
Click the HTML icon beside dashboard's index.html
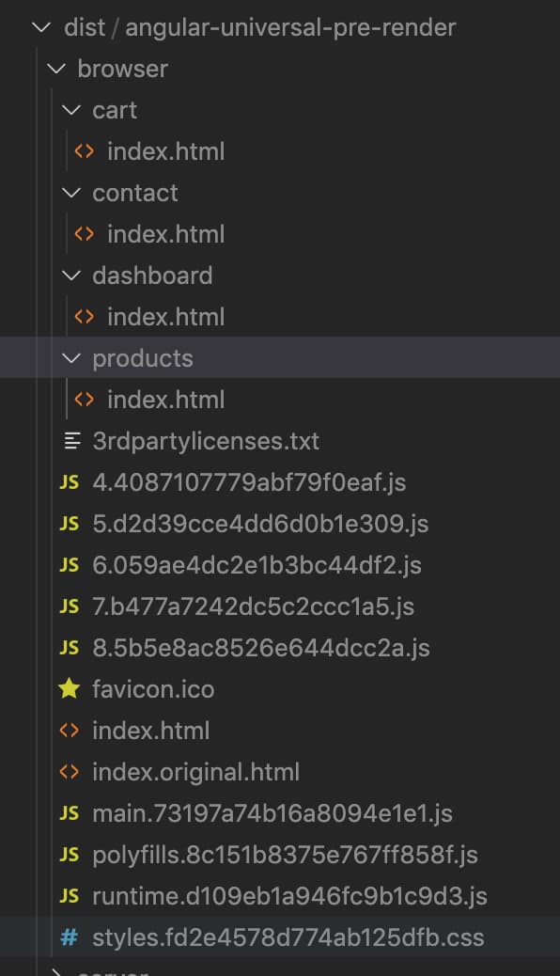tap(86, 317)
